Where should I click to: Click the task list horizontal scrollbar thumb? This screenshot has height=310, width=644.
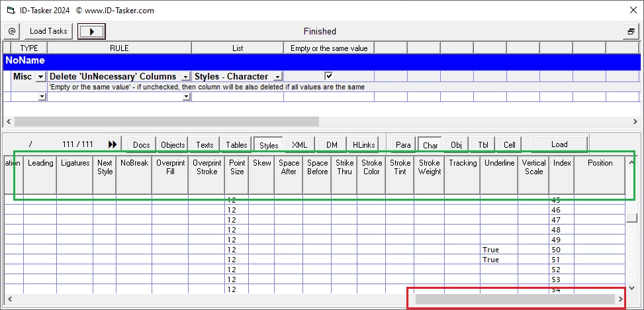pos(167,121)
